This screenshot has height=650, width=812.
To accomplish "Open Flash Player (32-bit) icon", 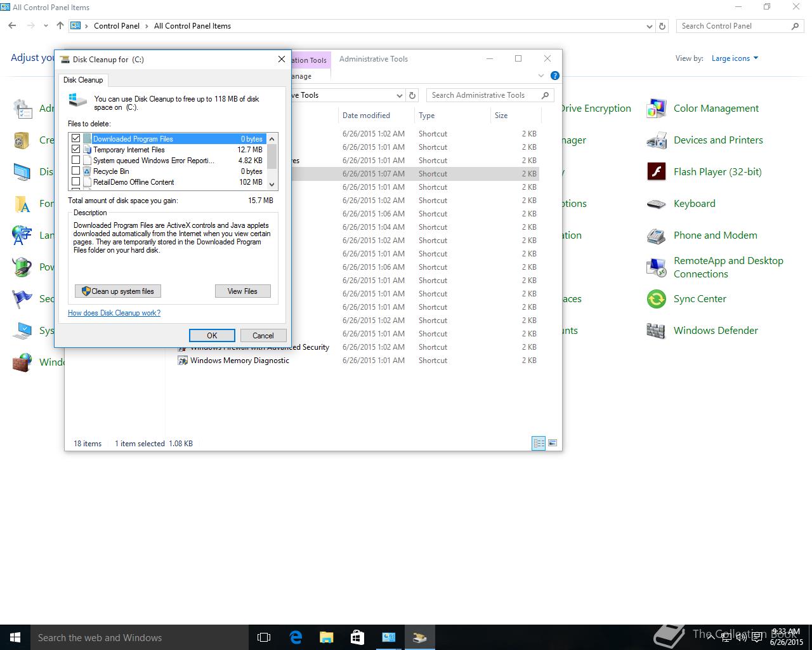I will (656, 172).
